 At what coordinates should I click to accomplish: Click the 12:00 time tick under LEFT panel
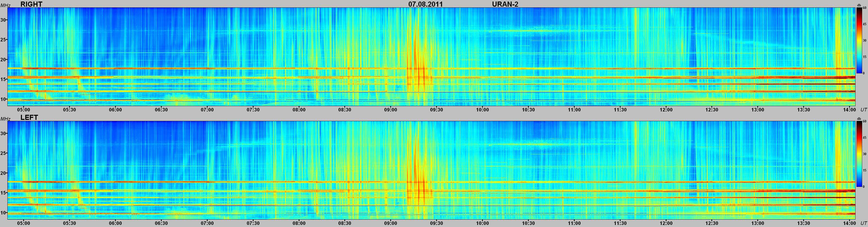tap(666, 223)
